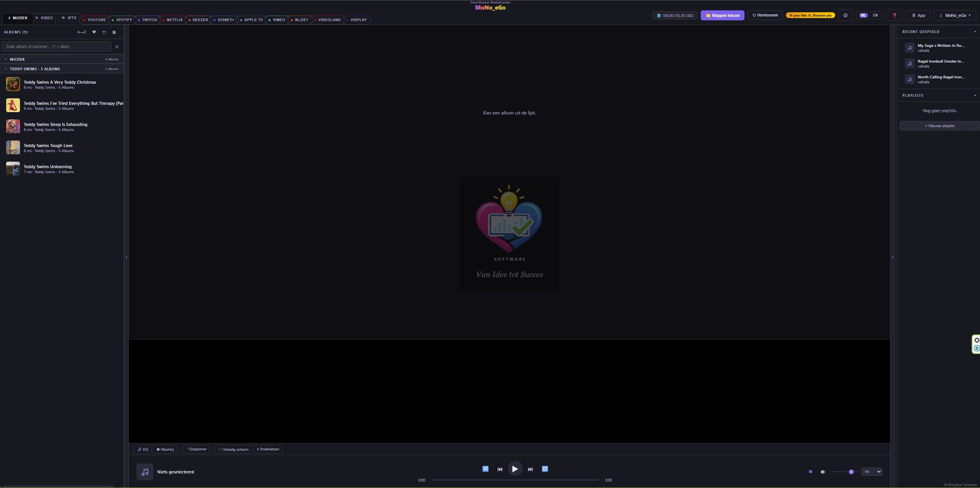This screenshot has width=980, height=488.
Task: Select the NL language toggle
Action: point(864,15)
